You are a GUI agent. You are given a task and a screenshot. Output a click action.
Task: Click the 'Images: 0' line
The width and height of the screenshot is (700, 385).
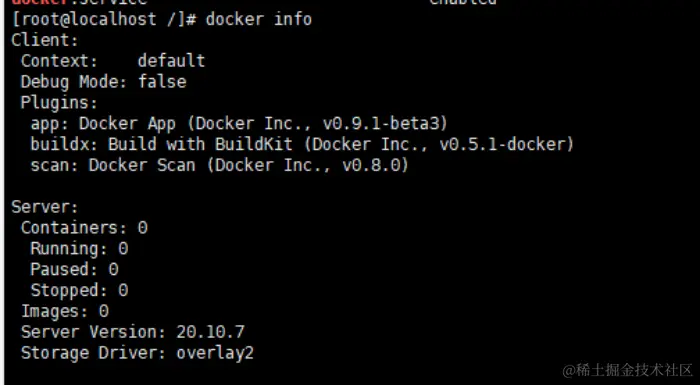click(65, 311)
